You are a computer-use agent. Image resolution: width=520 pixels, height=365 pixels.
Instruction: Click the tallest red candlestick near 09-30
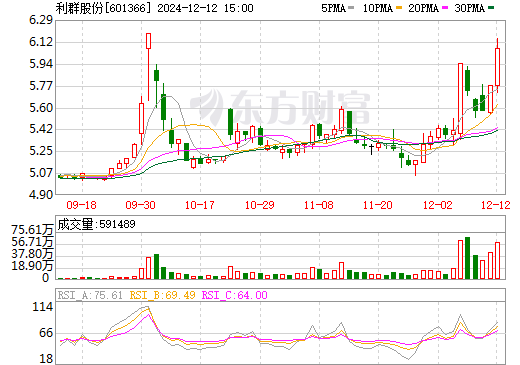[148, 67]
